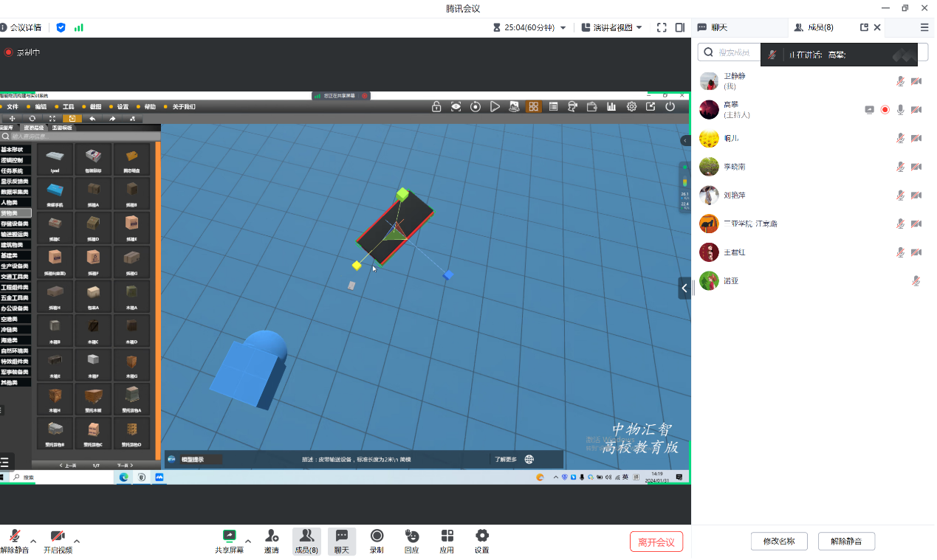
Task: Toggle 解除静音 microphone button
Action: coord(14,536)
